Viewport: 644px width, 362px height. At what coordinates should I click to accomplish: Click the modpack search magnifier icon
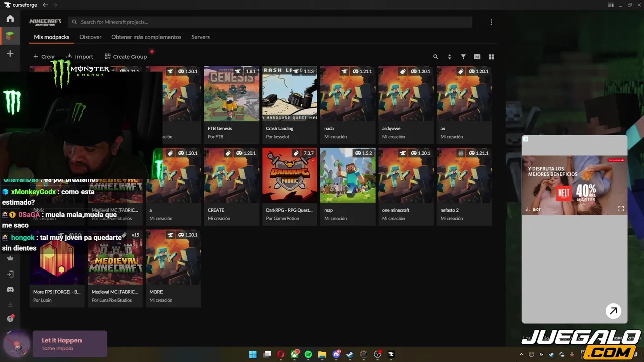click(x=436, y=57)
